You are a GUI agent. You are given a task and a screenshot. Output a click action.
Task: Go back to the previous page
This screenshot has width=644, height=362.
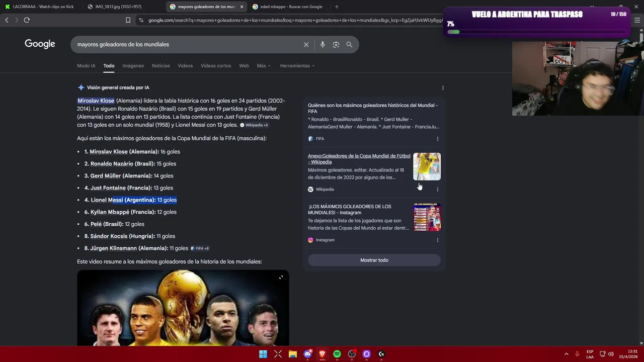pos(7,20)
